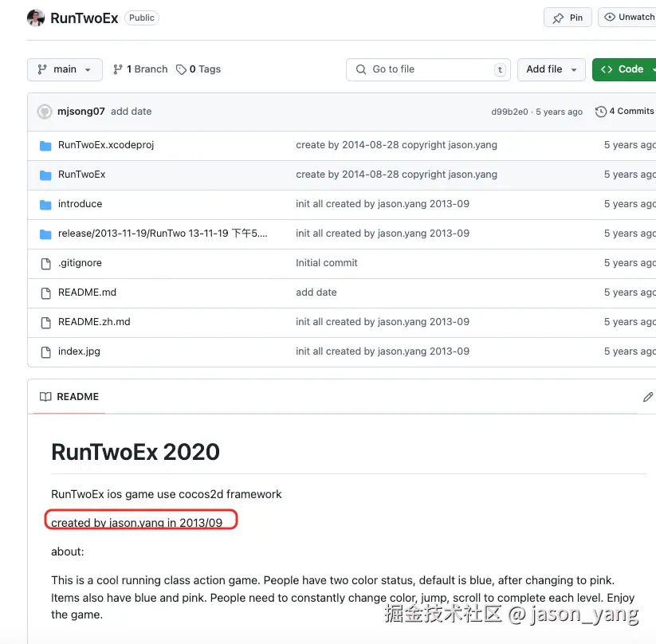Click the history clock icon beside Commits
656x644 pixels.
[x=601, y=112]
